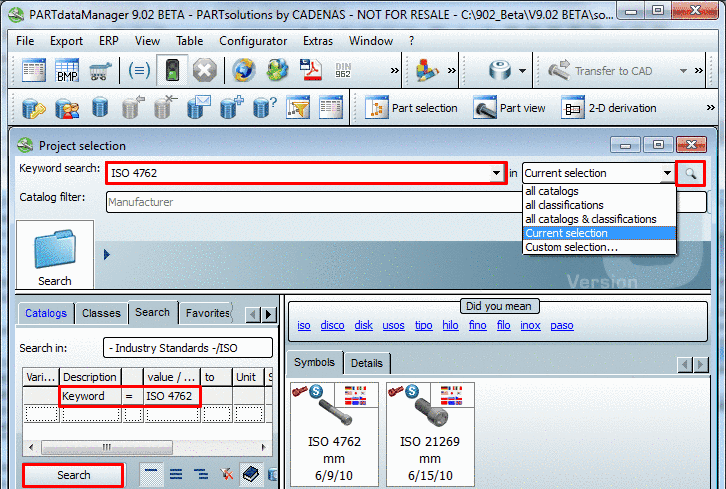Open Part selection view

(x=411, y=108)
